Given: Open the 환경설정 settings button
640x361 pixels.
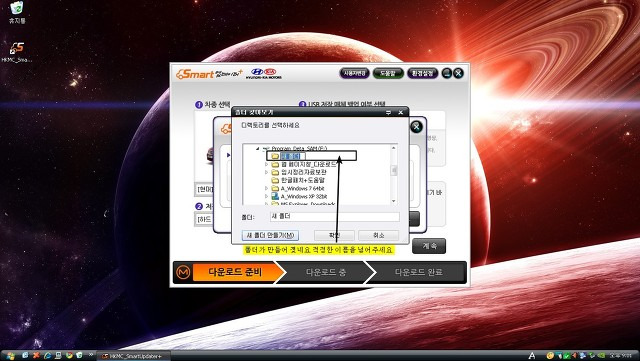Looking at the screenshot, I should (422, 74).
